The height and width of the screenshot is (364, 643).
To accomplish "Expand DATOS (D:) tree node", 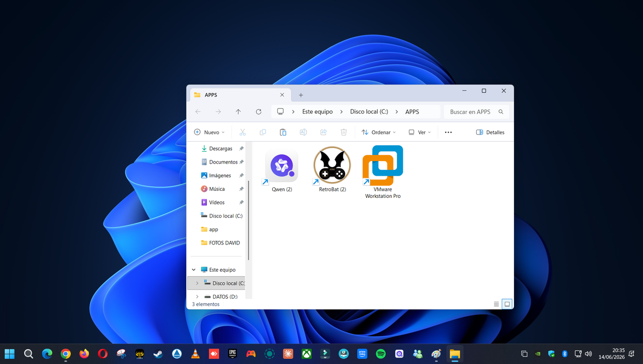I will click(197, 297).
